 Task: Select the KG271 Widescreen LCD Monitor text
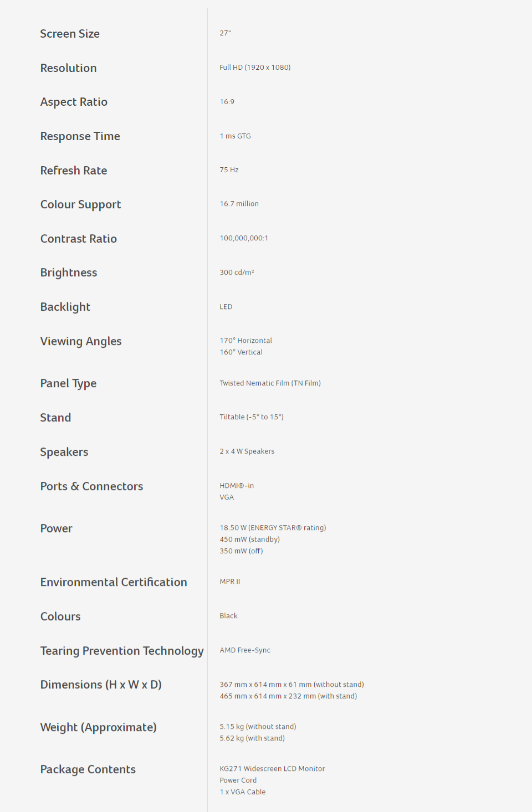point(272,769)
